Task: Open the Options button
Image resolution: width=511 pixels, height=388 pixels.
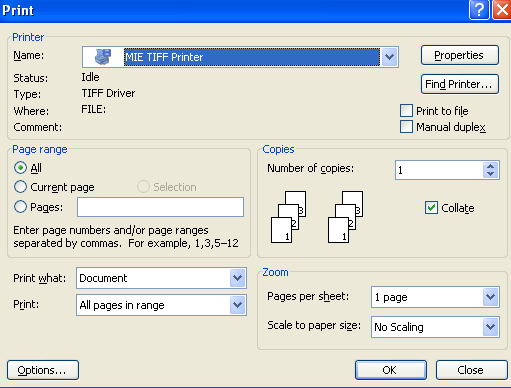Action: [43, 370]
